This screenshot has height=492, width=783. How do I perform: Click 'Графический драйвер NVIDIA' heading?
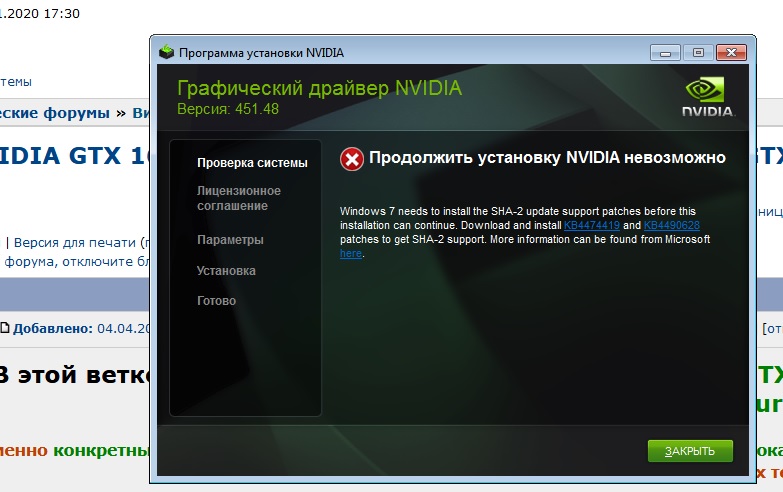click(320, 88)
